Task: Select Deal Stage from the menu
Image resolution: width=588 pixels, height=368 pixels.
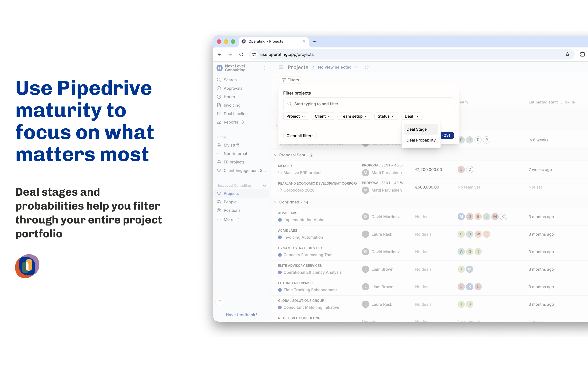Action: 421,129
